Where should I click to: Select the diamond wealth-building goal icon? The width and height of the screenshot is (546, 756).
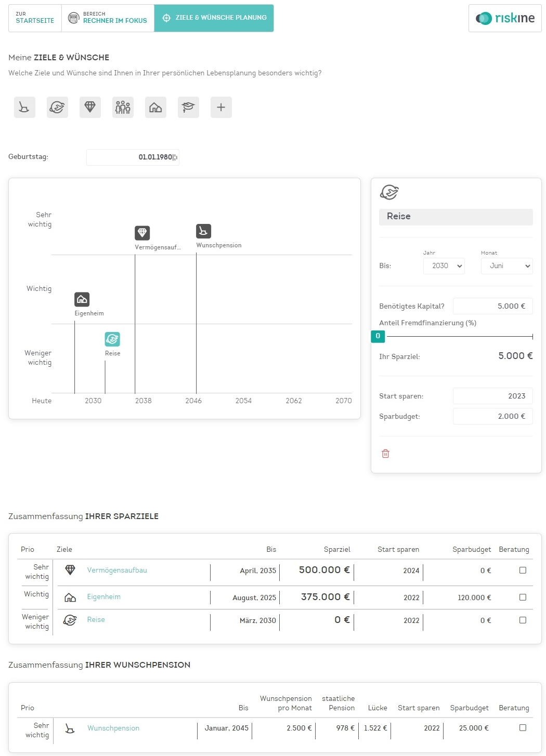pos(90,108)
